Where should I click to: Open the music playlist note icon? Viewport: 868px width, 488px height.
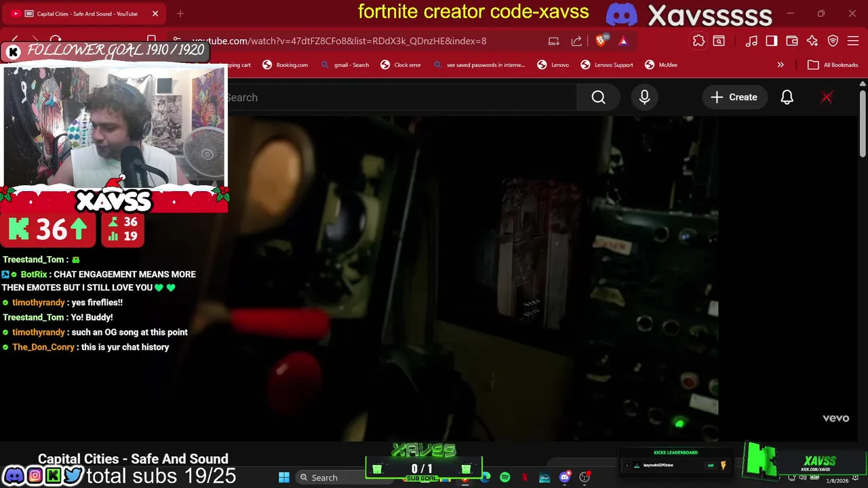click(x=751, y=41)
